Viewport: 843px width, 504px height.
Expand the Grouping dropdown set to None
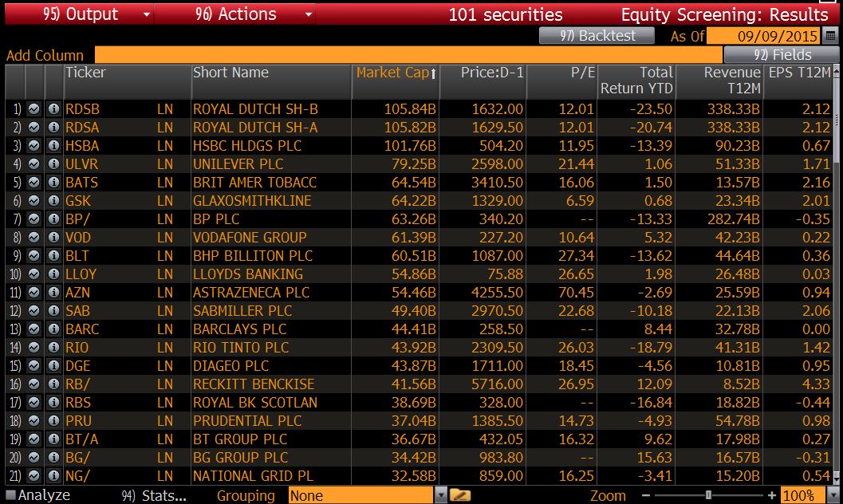[x=442, y=495]
